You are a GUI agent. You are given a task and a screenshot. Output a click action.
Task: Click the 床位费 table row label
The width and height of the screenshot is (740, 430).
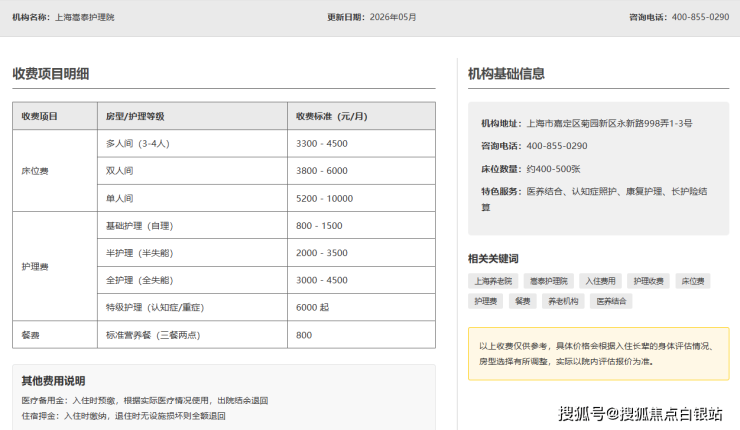(x=55, y=171)
